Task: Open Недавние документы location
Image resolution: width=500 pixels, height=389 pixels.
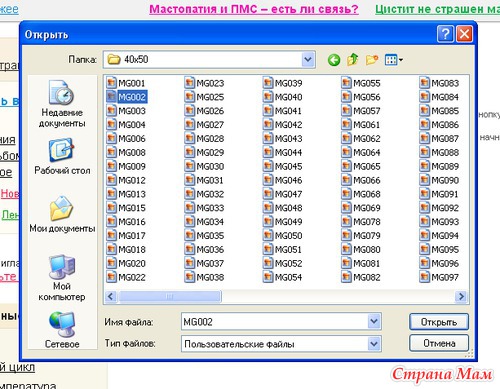Action: 62,104
